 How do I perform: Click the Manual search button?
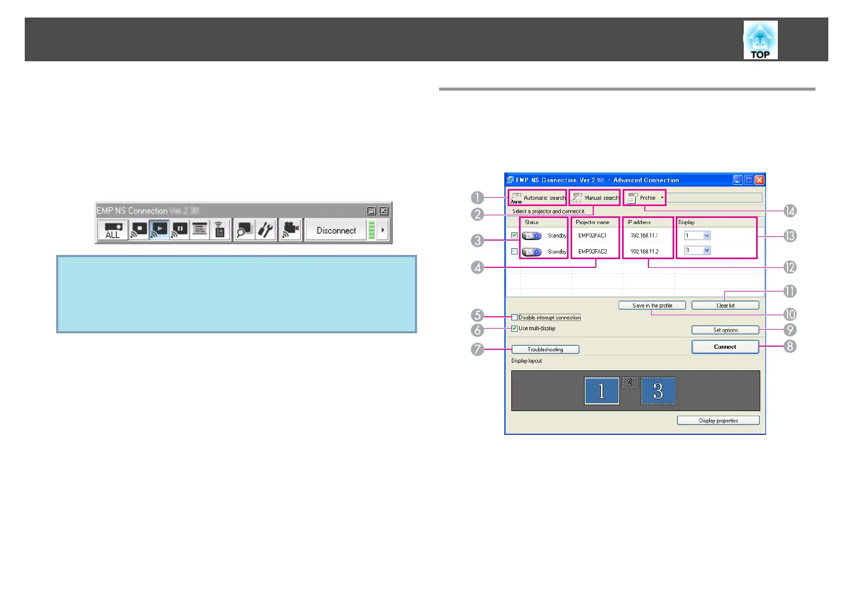point(595,198)
